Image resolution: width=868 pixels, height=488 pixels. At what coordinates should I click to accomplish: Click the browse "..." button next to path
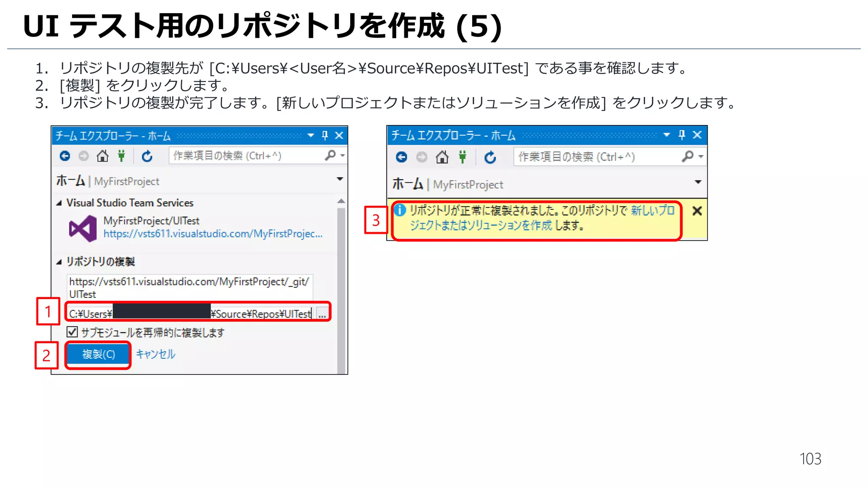(322, 314)
